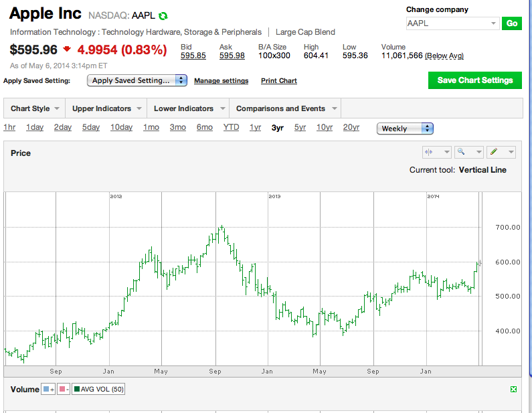This screenshot has height=413, width=532.
Task: Select the YTD time range
Action: tap(231, 127)
